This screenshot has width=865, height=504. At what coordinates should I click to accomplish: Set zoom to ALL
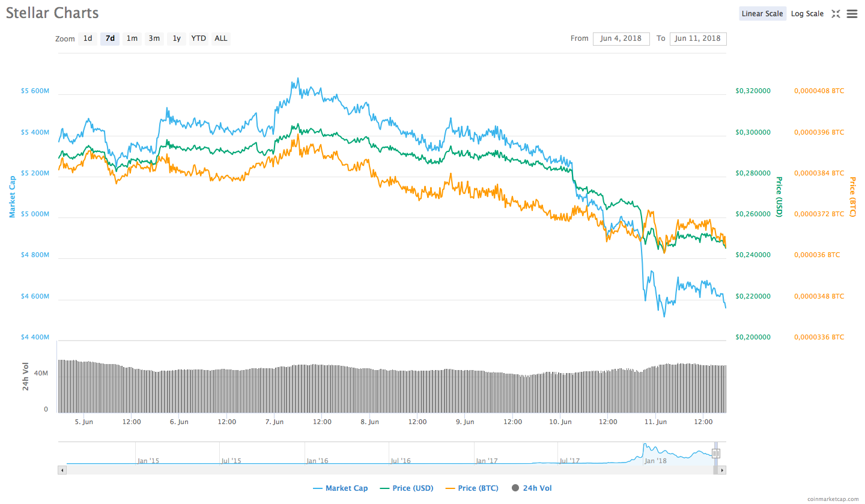click(221, 38)
